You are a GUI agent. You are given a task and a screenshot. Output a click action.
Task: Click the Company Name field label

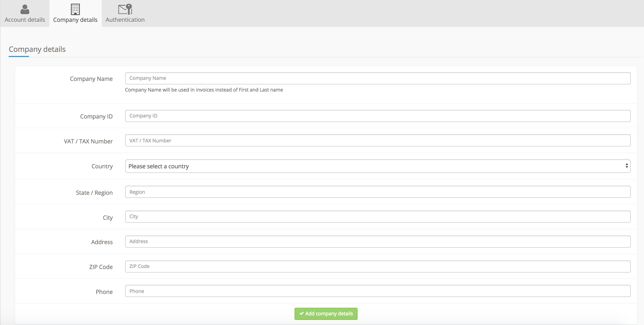point(91,79)
